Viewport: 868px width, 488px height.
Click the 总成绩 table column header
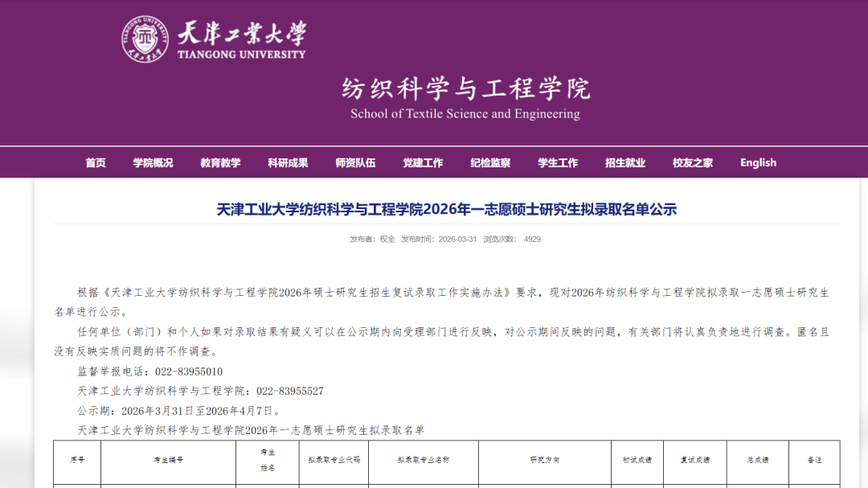coord(757,460)
